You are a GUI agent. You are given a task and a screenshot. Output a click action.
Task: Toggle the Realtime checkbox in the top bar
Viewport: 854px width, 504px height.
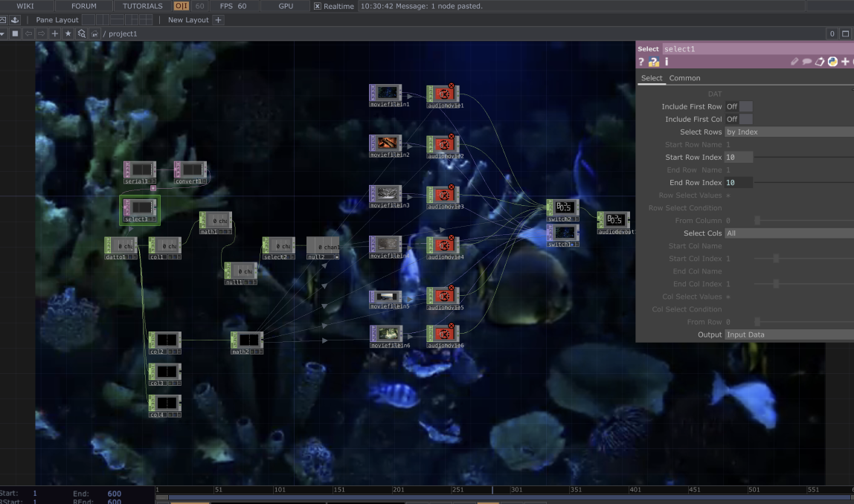point(316,6)
